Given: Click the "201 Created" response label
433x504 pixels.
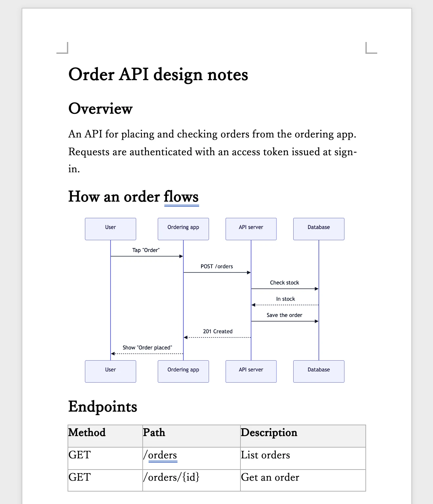Looking at the screenshot, I should [x=218, y=331].
